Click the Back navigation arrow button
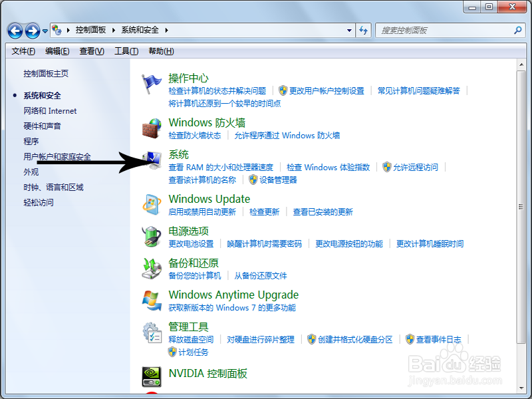 click(x=15, y=31)
